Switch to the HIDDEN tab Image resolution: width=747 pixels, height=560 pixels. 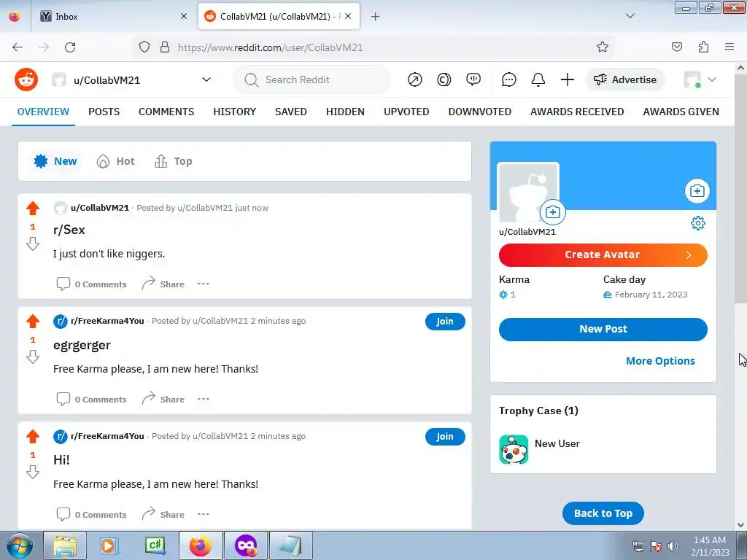pos(345,112)
